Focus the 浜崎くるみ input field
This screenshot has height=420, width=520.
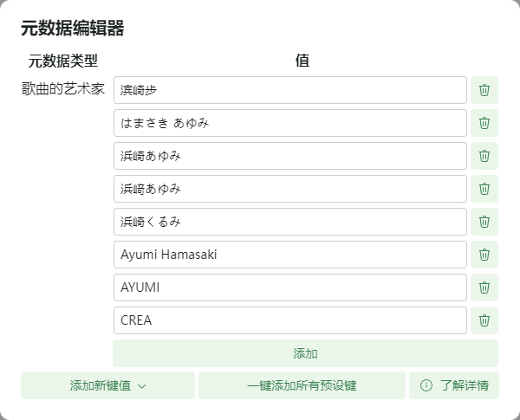pos(289,222)
